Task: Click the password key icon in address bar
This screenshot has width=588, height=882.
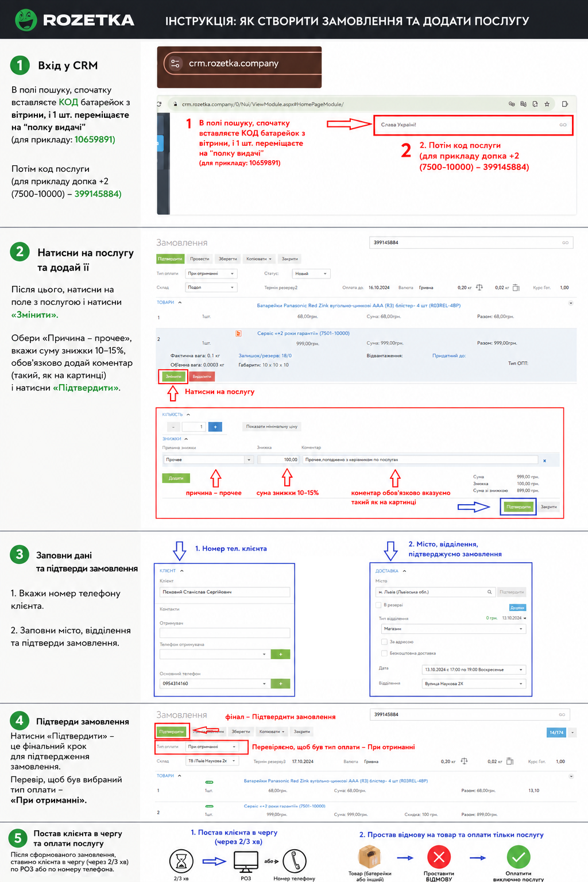Action: [511, 104]
